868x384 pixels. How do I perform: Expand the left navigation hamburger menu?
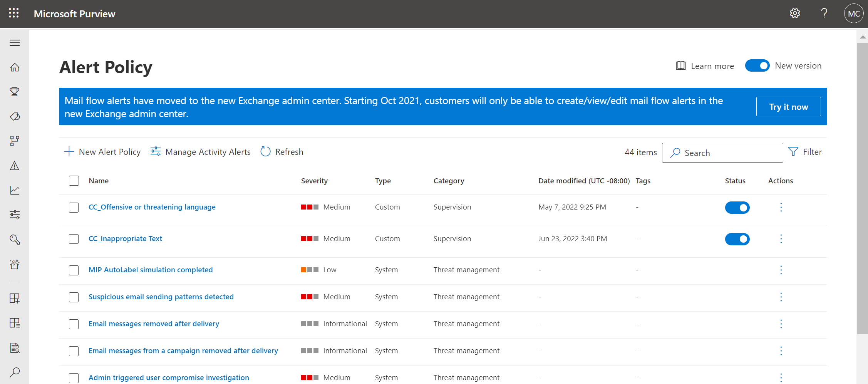pos(15,43)
